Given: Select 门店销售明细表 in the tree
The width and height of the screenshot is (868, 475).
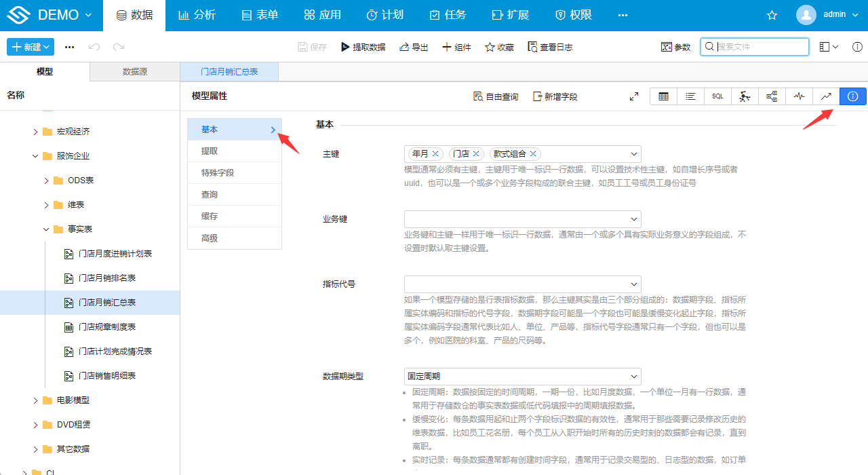Looking at the screenshot, I should 107,376.
